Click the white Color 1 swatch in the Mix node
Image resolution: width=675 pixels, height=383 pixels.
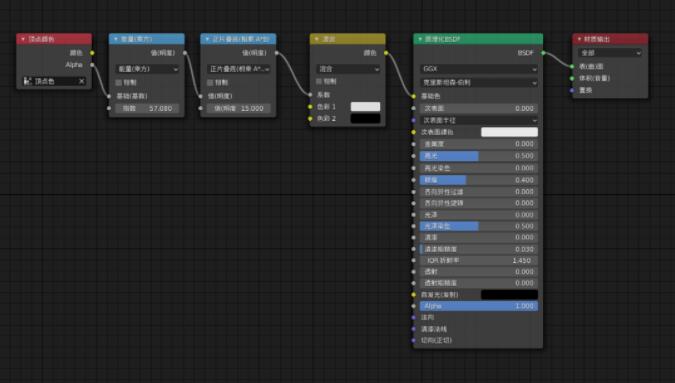click(365, 107)
